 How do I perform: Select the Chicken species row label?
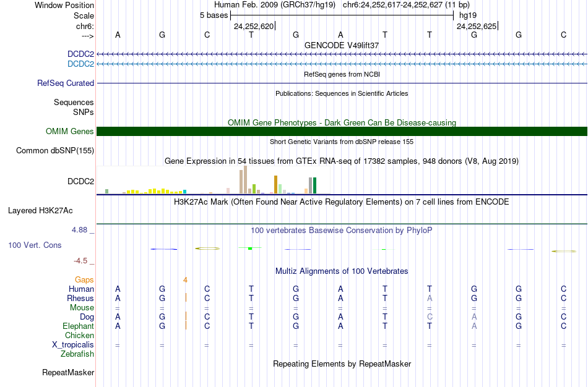pos(79,335)
